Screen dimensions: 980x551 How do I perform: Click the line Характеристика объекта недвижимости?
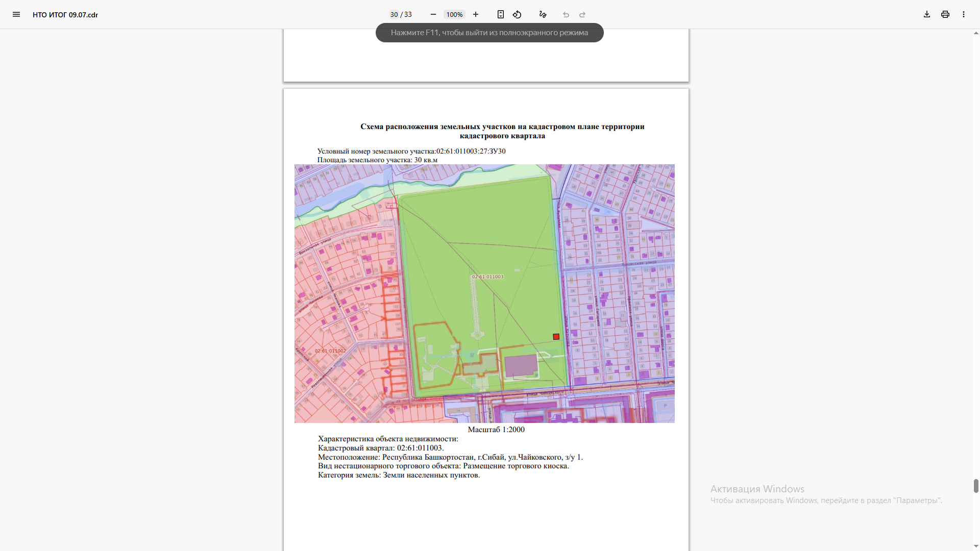click(388, 439)
